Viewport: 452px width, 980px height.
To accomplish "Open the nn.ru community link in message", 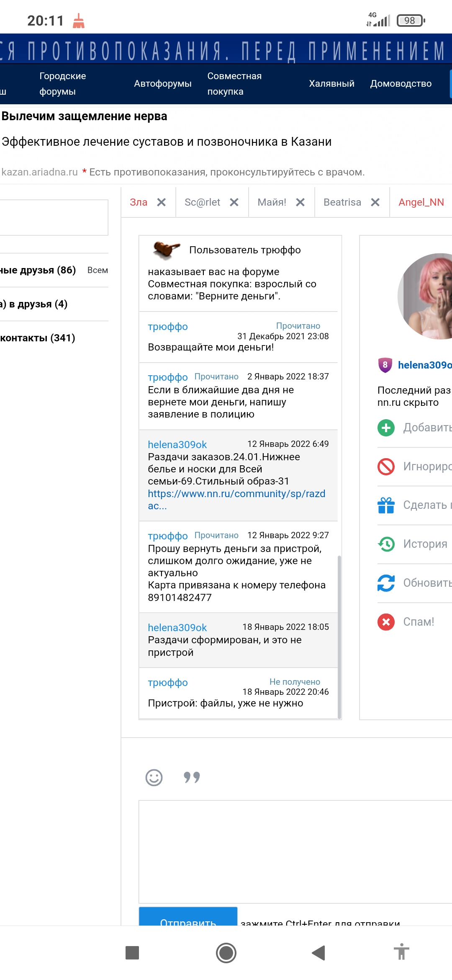I will (236, 500).
